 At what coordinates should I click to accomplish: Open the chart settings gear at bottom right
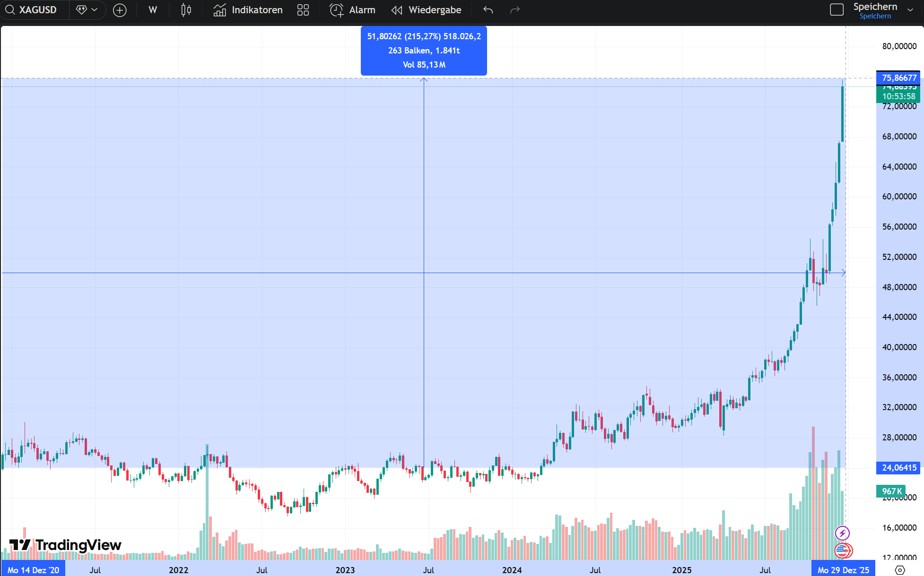pyautogui.click(x=900, y=570)
